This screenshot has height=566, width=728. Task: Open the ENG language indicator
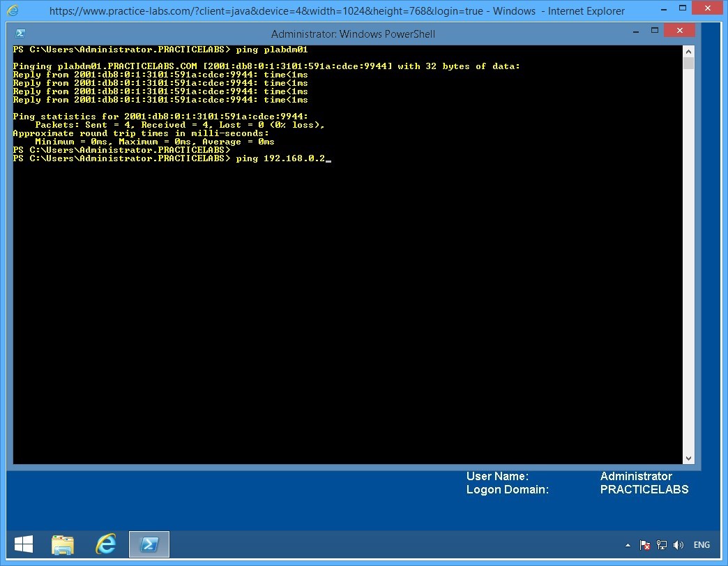pyautogui.click(x=702, y=544)
